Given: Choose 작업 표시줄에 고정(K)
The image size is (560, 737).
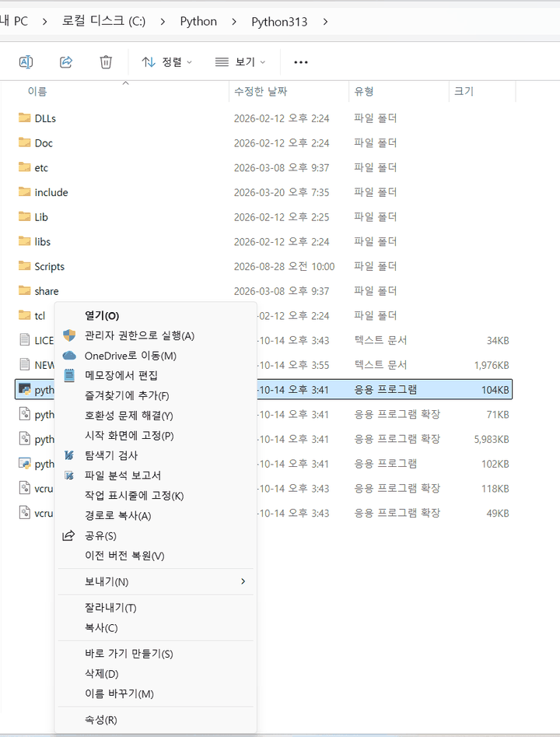Looking at the screenshot, I should [156, 496].
